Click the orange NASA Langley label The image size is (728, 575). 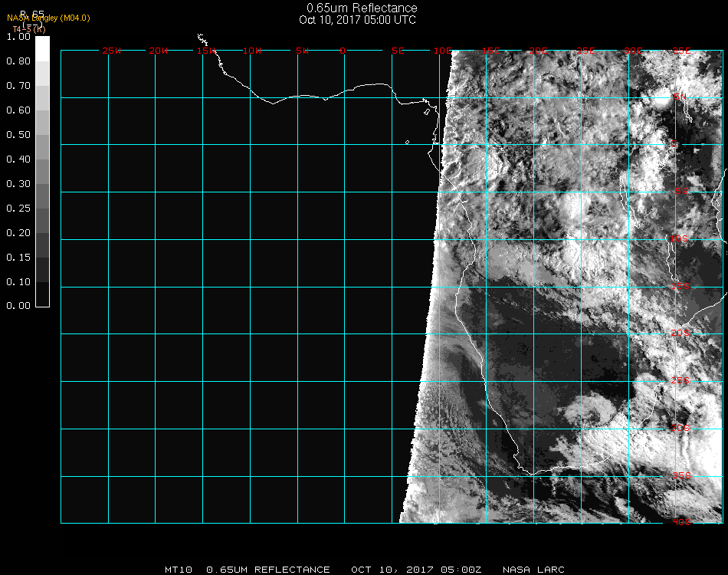coord(48,18)
